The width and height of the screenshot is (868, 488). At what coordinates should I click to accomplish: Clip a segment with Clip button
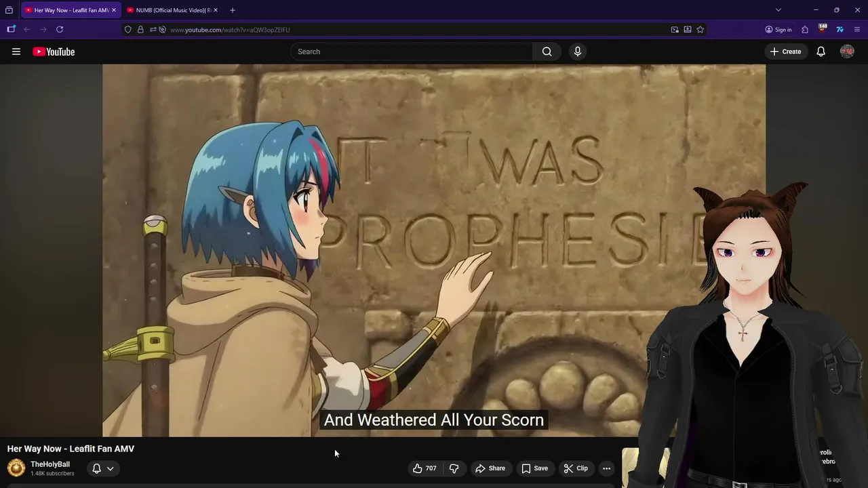[576, 468]
